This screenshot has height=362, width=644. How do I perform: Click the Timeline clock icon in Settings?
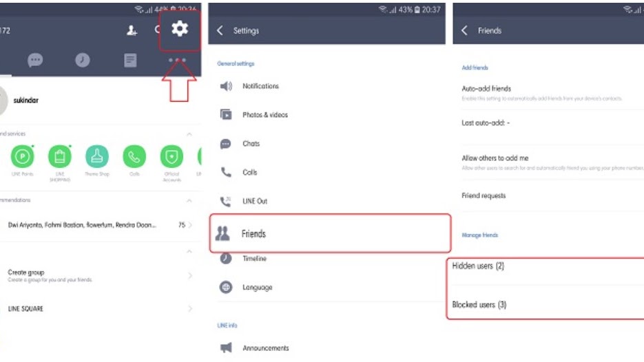pyautogui.click(x=225, y=259)
